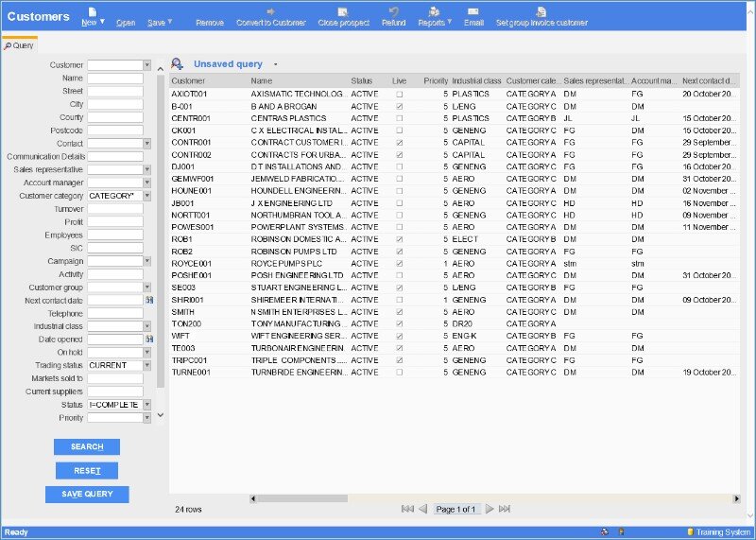Click the Email toolbar icon
This screenshot has height=540, width=756.
point(473,11)
